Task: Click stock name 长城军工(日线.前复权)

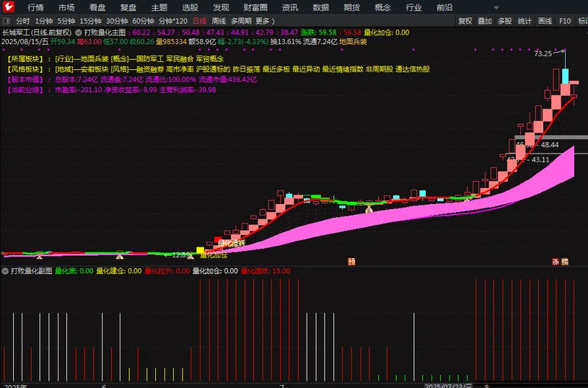Action: 37,32
